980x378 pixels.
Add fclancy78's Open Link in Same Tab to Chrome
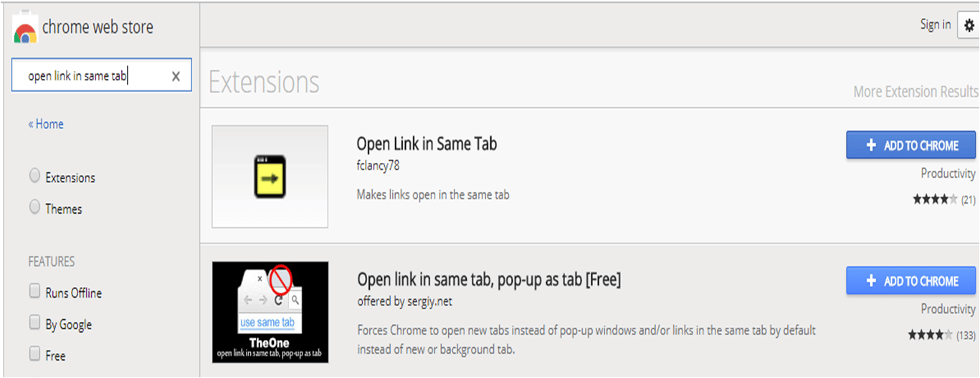(x=911, y=145)
